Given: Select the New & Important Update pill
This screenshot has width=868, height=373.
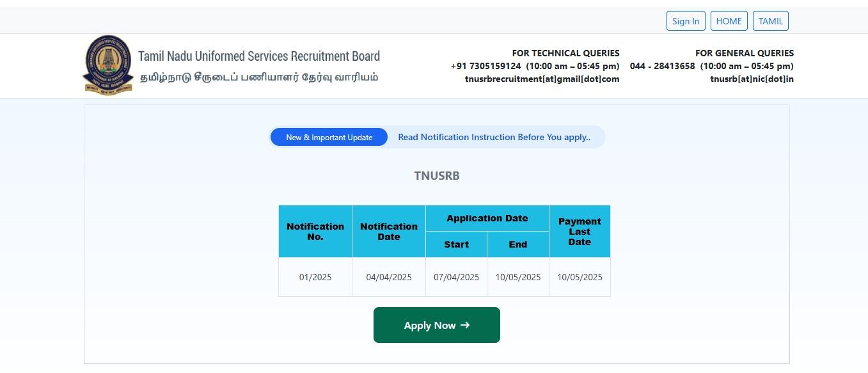Looking at the screenshot, I should [329, 137].
